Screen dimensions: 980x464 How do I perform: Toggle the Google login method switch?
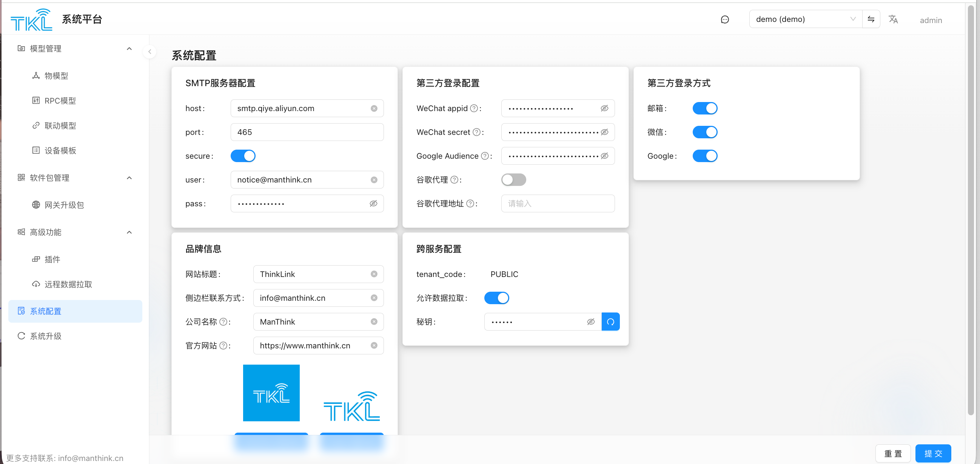(705, 156)
